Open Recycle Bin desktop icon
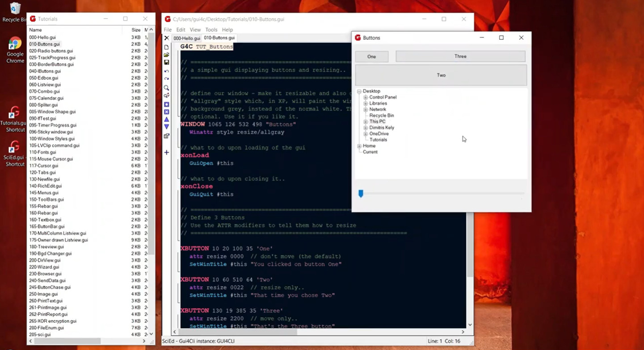Screen dimensions: 644x350 [15, 12]
